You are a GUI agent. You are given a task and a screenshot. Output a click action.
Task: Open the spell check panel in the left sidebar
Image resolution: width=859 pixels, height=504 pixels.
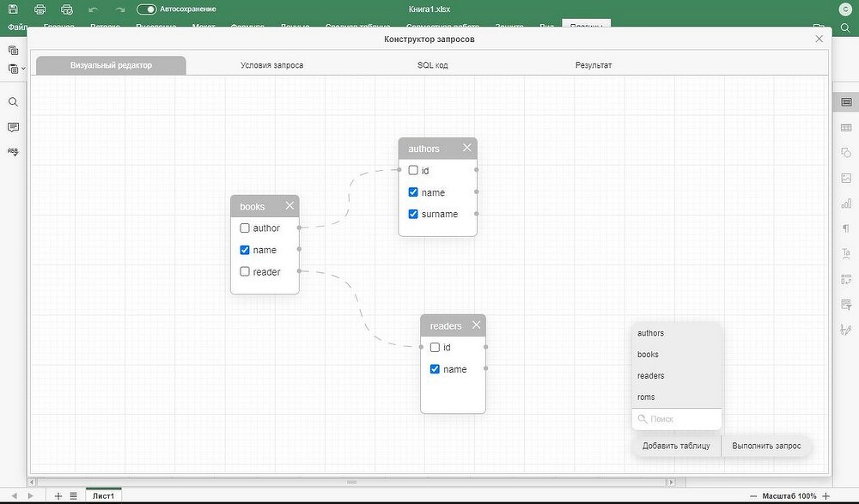pos(13,151)
